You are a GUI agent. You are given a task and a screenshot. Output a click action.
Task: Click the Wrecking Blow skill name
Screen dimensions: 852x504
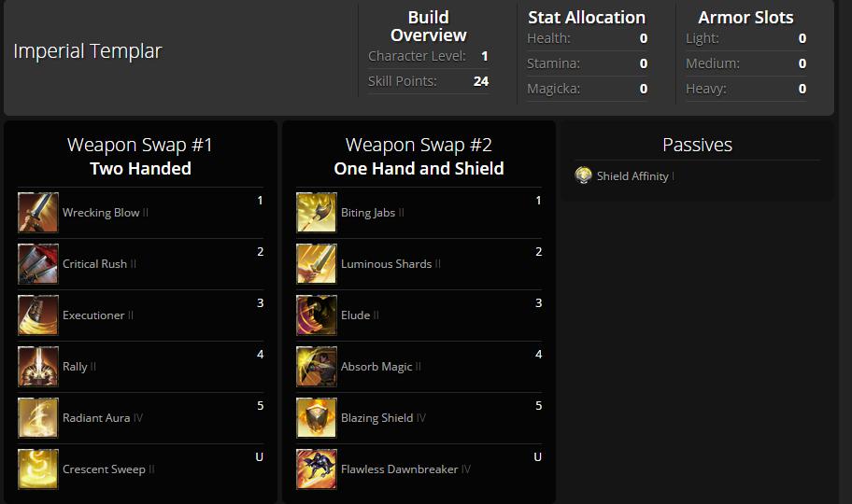101,213
